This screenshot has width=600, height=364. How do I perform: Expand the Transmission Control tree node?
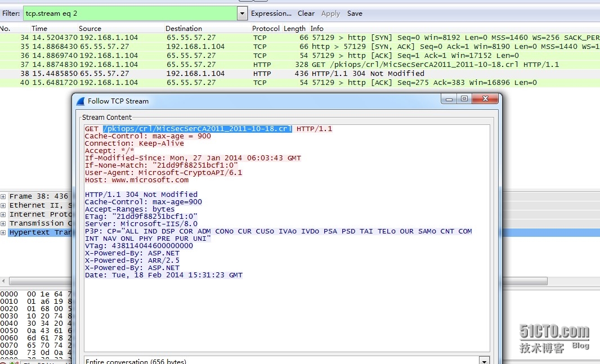pos(3,224)
